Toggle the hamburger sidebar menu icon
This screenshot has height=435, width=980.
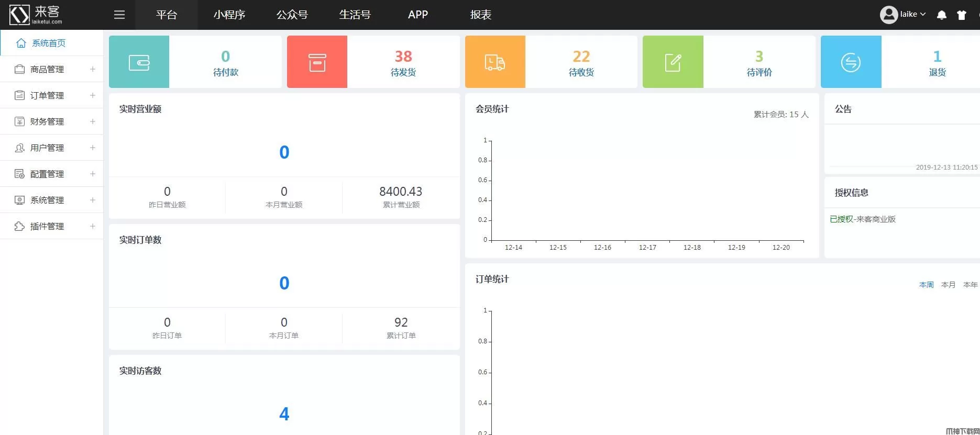[x=119, y=15]
